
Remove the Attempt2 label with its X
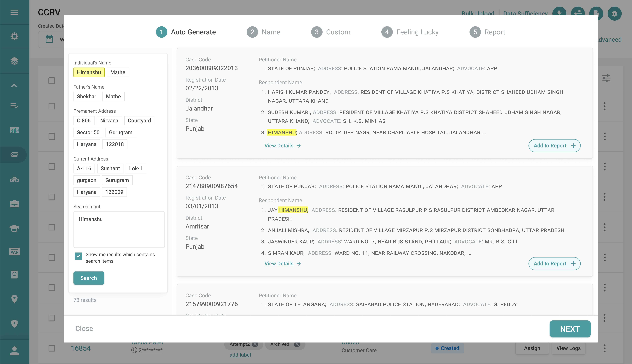point(255,344)
